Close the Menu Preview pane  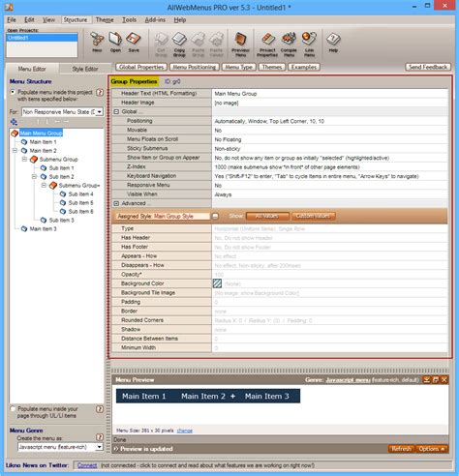coord(444,379)
